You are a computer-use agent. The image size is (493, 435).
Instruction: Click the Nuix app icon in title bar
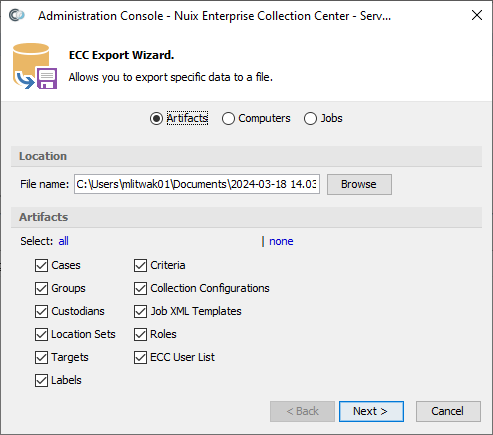coord(17,15)
